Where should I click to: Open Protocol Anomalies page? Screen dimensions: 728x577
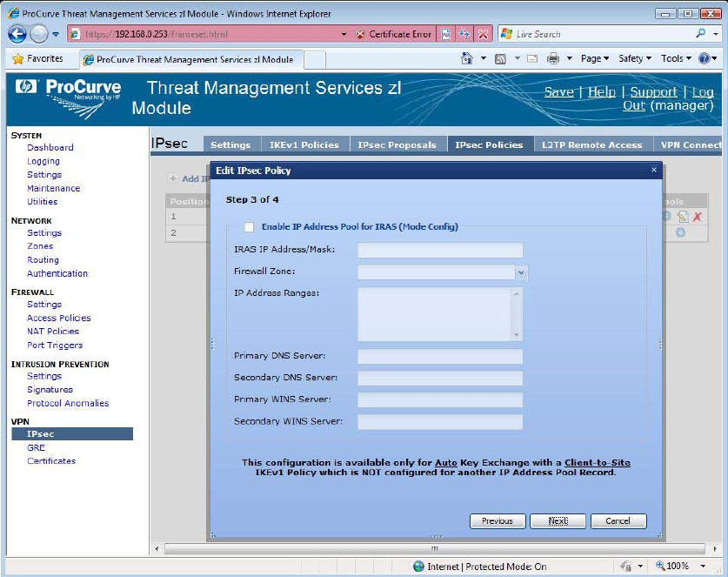coord(68,403)
